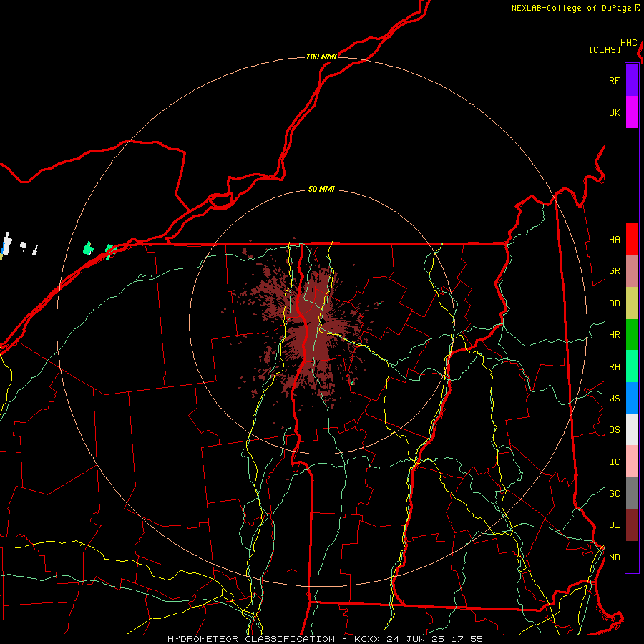The height and width of the screenshot is (644, 644).
Task: Click the RA light-green legend swatch
Action: (632, 366)
